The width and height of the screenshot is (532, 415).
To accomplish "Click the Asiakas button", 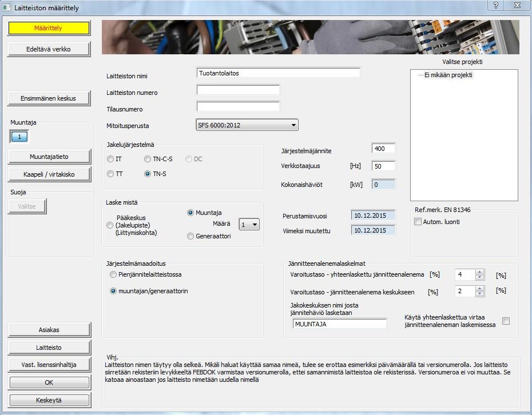I will (49, 330).
